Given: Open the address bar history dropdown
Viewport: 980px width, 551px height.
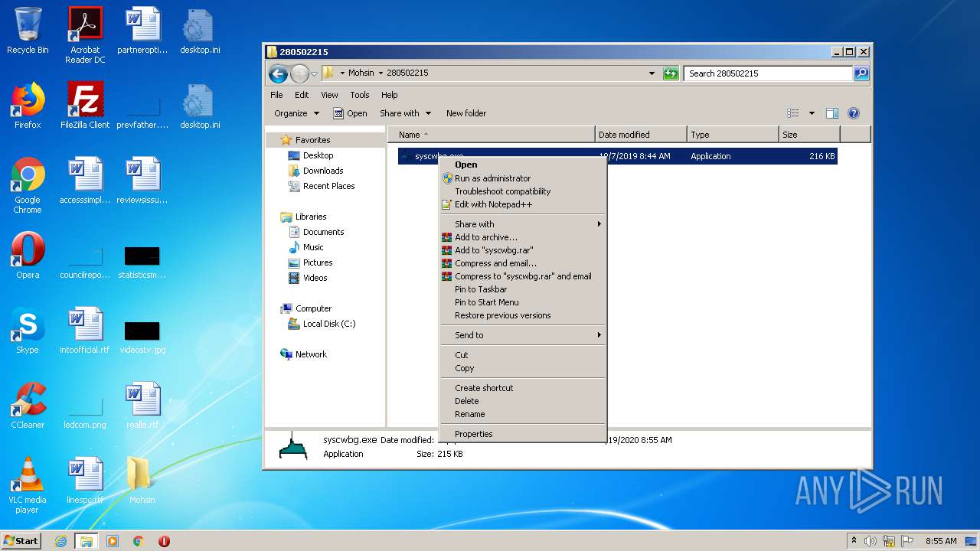Looking at the screenshot, I should (x=652, y=73).
